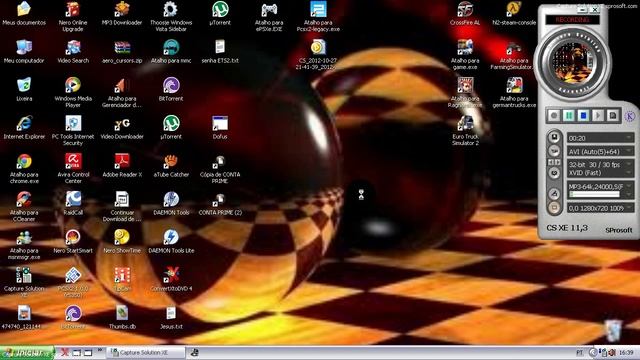Screen dimensions: 640x360
Task: Select MP3 Downloader desktop icon
Action: [122, 14]
